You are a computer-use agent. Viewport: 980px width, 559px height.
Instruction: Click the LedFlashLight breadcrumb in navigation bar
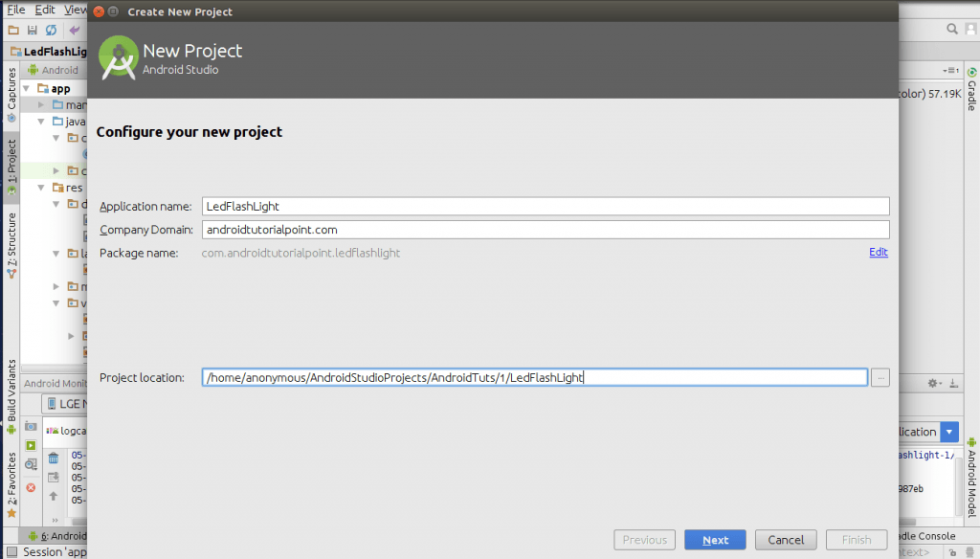49,52
